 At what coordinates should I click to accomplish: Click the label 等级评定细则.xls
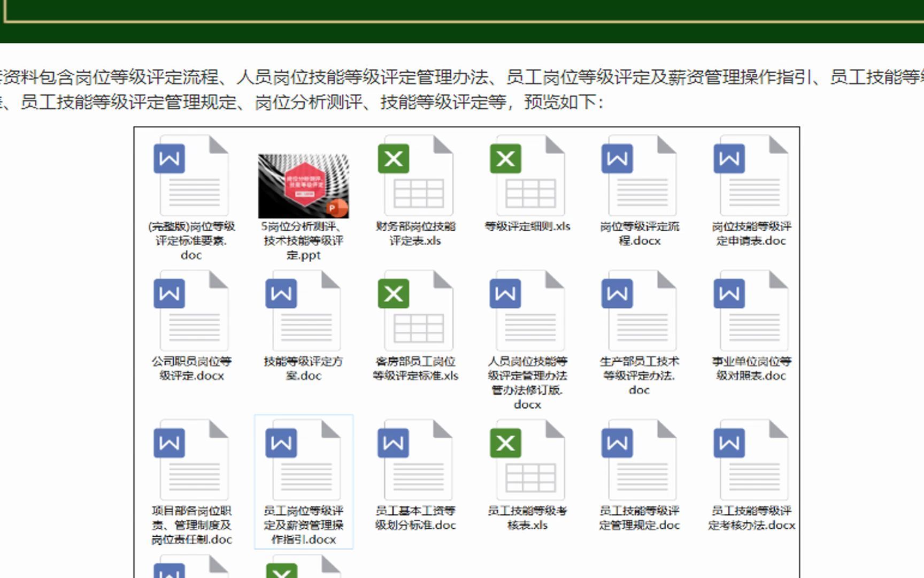527,226
